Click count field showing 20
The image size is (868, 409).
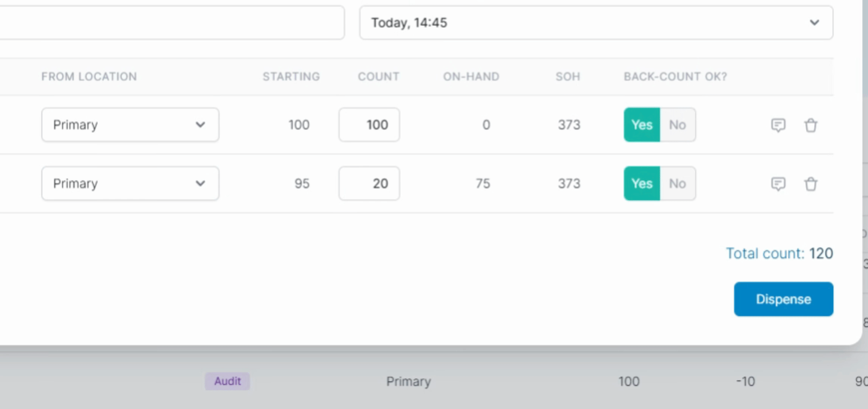(369, 184)
